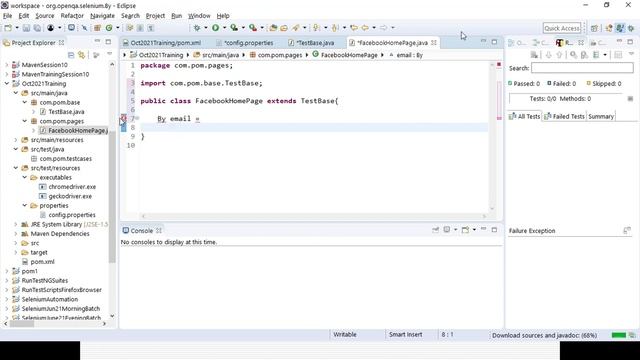This screenshot has height=360, width=640.
Task: Click com.pom.pages in the editor breadcrumb
Action: [x=276, y=55]
